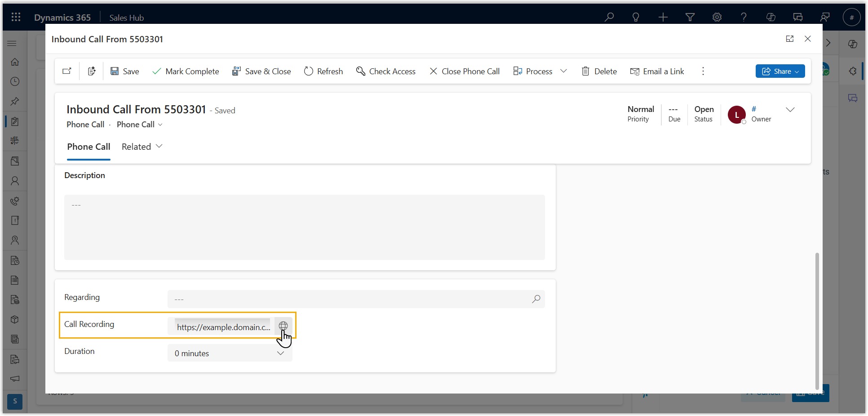
Task: Expand the Duration dropdown
Action: (x=280, y=353)
